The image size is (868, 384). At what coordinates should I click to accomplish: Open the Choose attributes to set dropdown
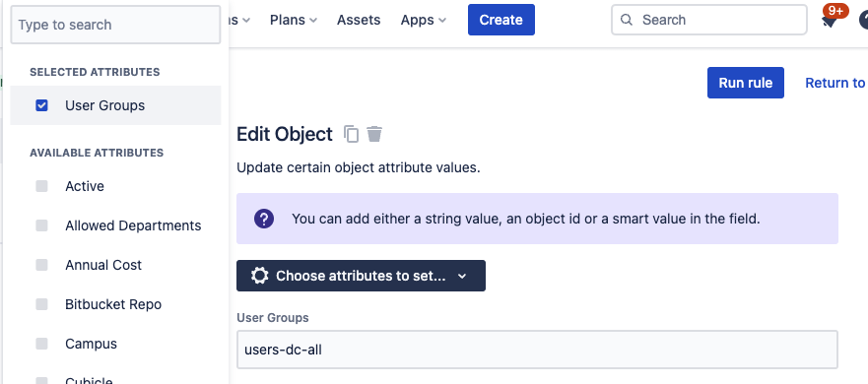[361, 276]
